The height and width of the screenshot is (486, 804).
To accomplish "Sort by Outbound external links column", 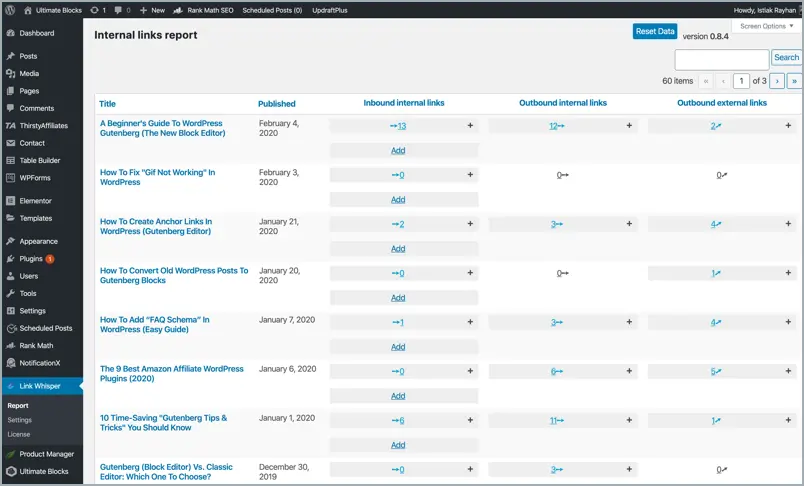I will coord(722,103).
